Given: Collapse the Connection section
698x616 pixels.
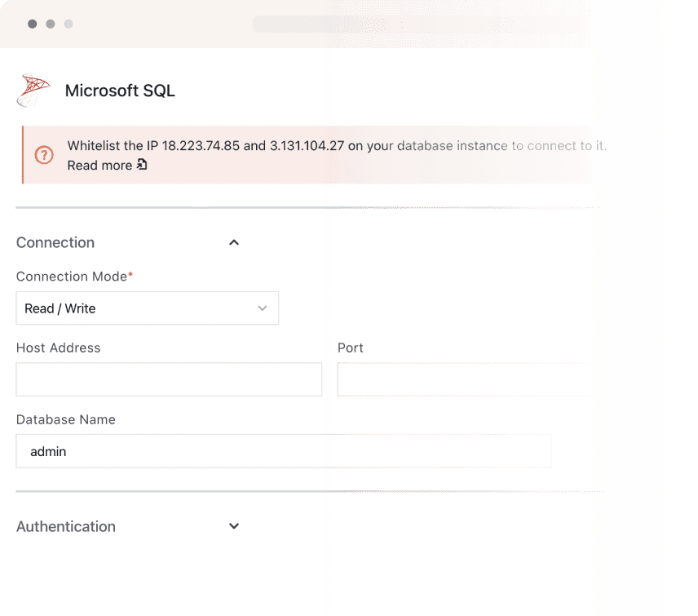Looking at the screenshot, I should [234, 242].
